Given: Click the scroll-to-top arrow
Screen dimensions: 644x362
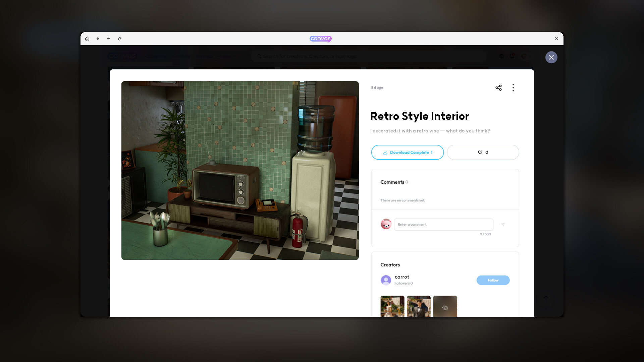Looking at the screenshot, I should click(x=546, y=299).
